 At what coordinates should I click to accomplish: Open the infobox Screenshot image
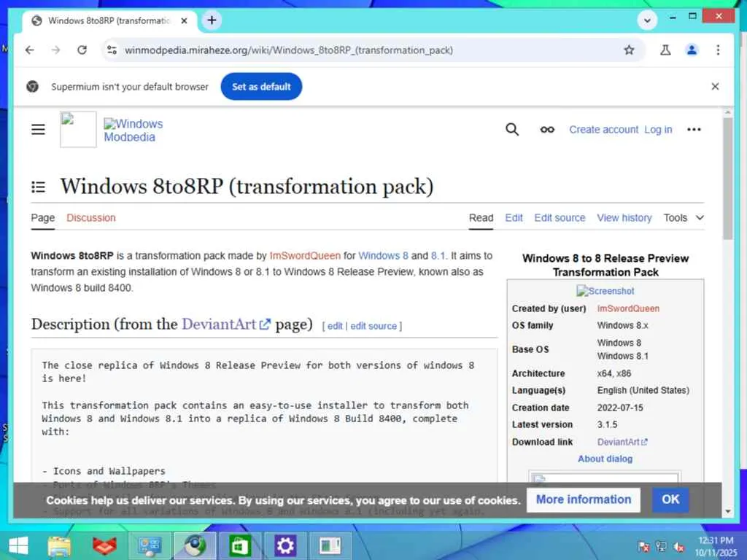(605, 291)
